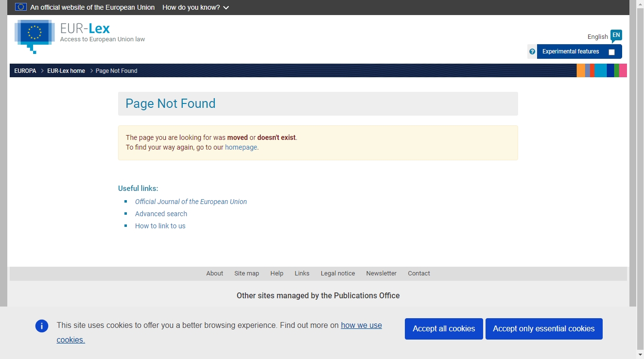Follow the homepage link in the message
The image size is (644, 359).
tap(241, 147)
